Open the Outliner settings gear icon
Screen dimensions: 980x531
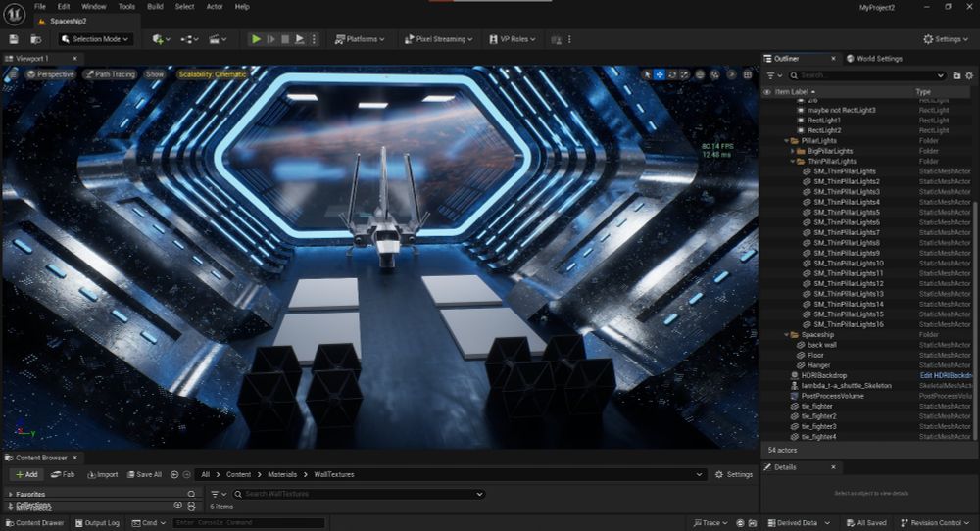point(969,75)
